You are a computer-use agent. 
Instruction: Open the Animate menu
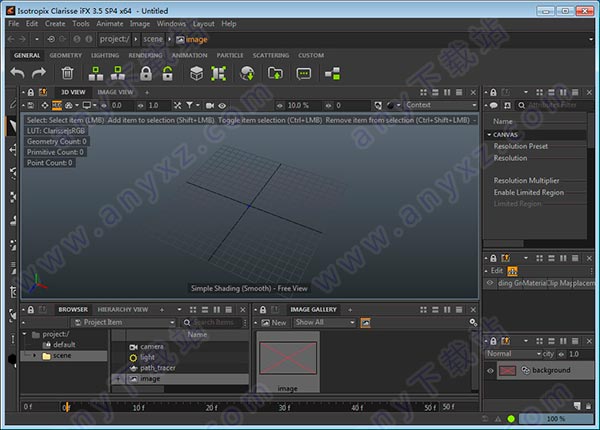(x=110, y=24)
